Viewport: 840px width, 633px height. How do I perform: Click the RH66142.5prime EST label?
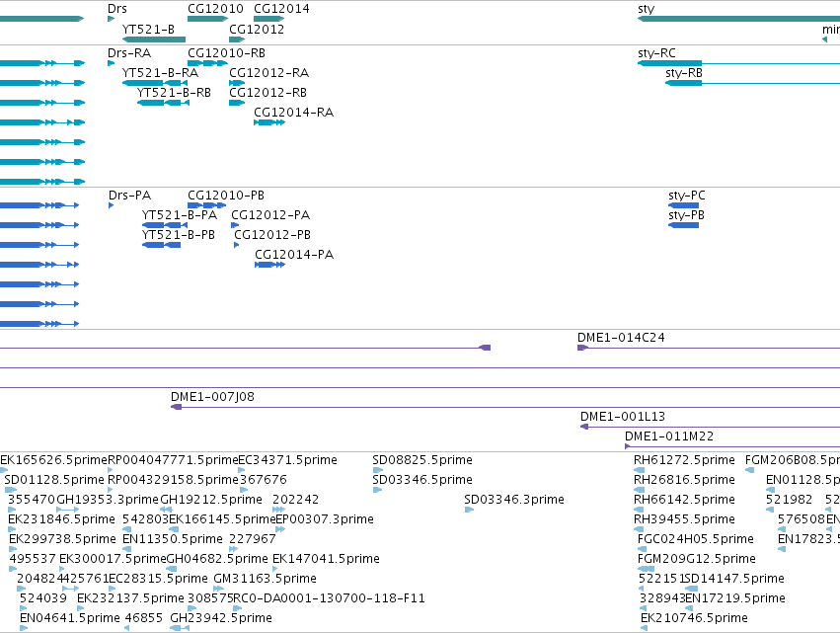click(x=684, y=500)
